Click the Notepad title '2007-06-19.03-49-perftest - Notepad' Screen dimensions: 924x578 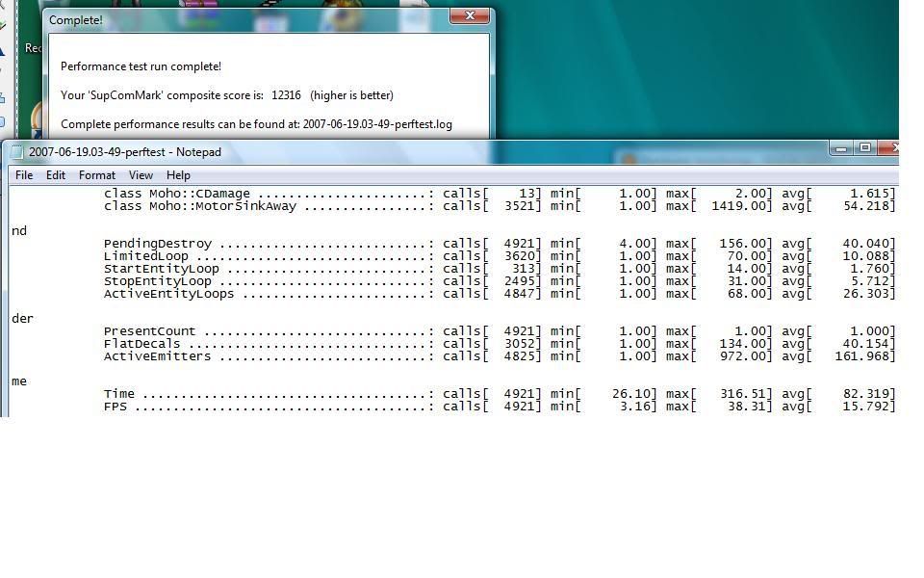point(125,152)
